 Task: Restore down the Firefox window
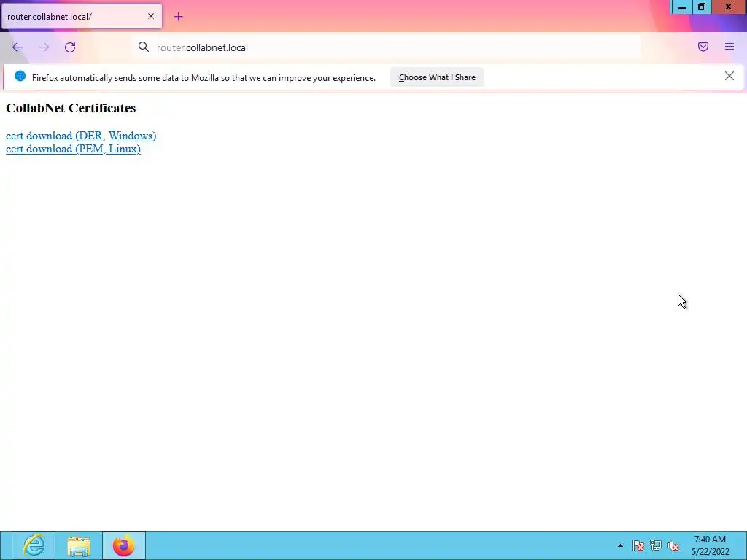pyautogui.click(x=702, y=7)
